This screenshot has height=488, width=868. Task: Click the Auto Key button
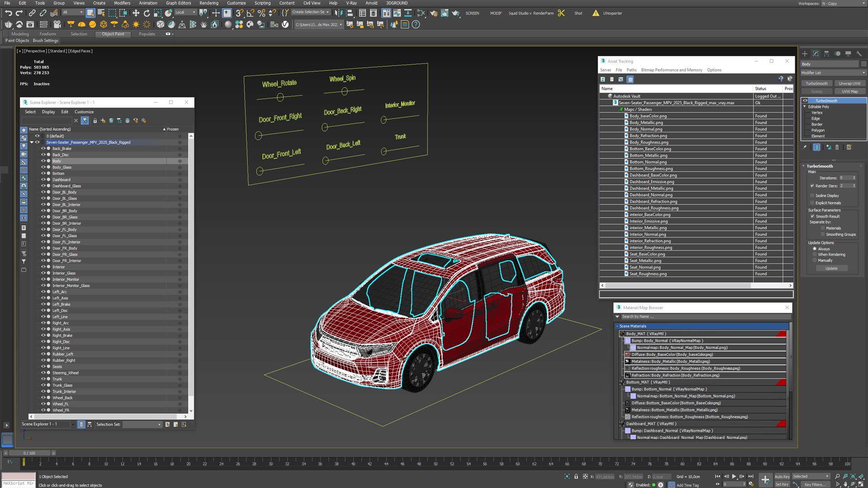(782, 477)
